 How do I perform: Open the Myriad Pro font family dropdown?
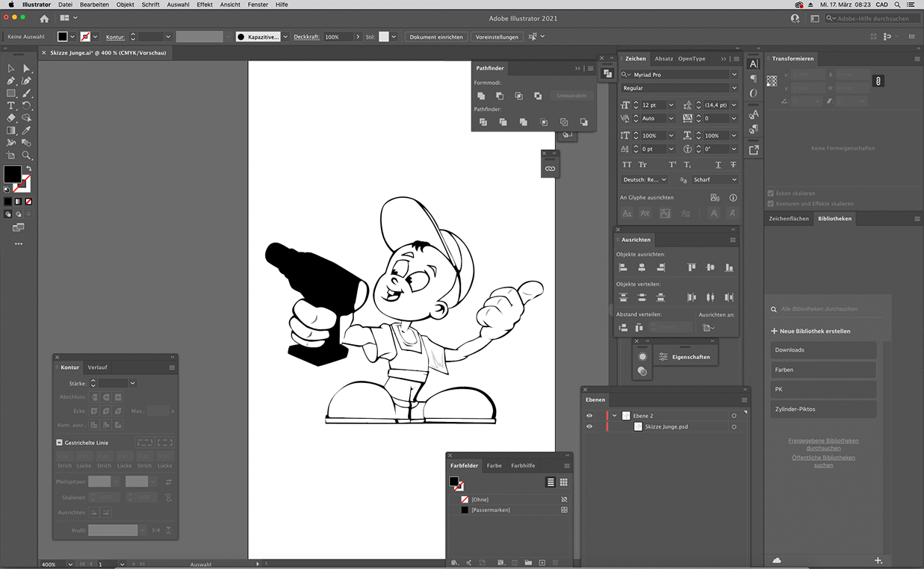pos(734,75)
